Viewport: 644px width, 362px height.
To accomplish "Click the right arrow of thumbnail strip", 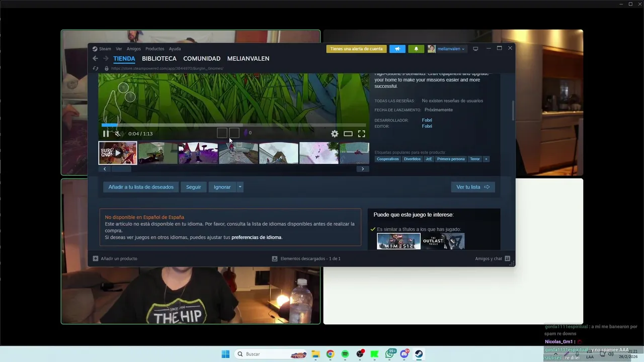I will point(363,169).
